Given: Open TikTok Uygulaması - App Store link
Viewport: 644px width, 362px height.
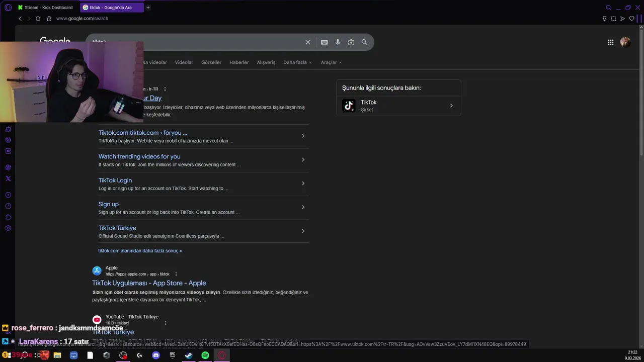Looking at the screenshot, I should (149, 283).
